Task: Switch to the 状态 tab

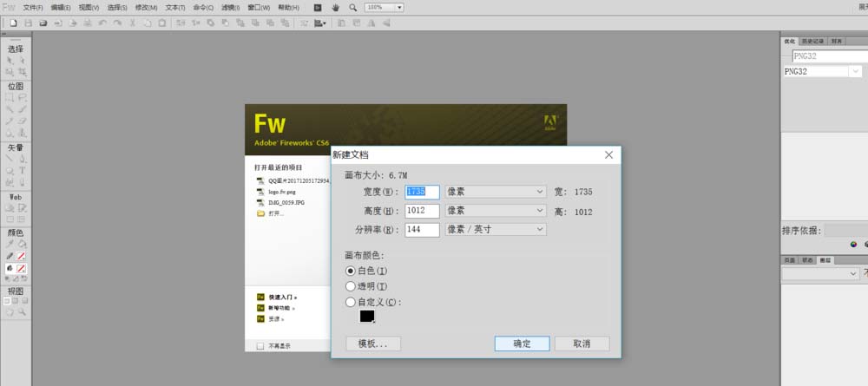Action: tap(807, 260)
